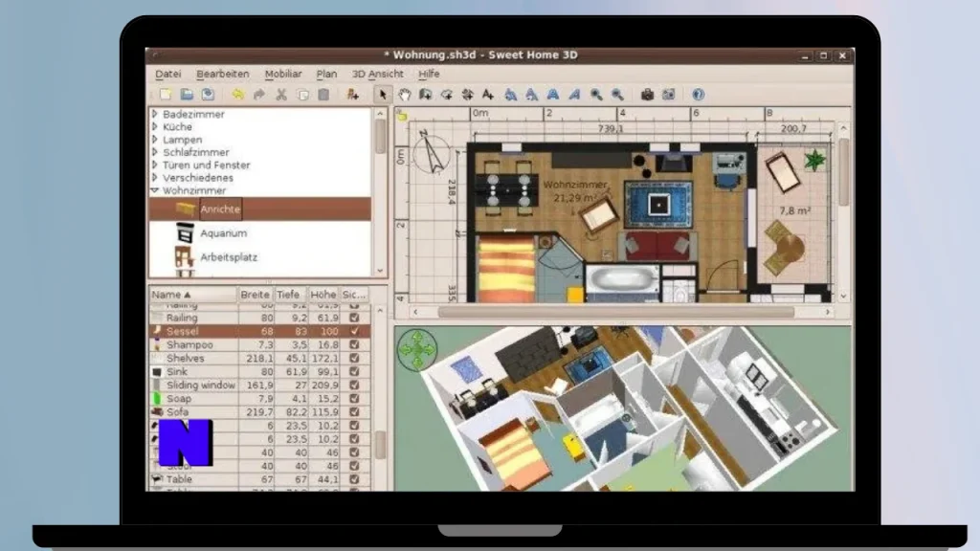Screen dimensions: 980x551
Task: Click the Decrease text size icon
Action: (x=532, y=95)
